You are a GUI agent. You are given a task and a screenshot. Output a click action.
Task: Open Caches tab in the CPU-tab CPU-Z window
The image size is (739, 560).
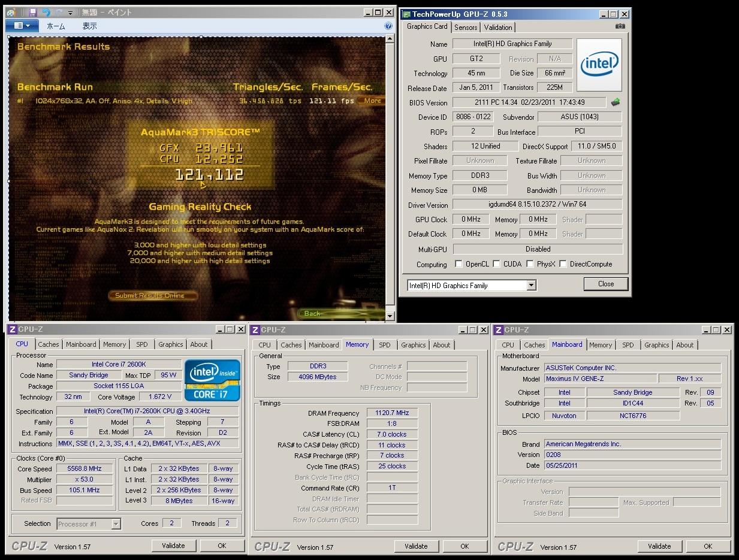[x=49, y=344]
